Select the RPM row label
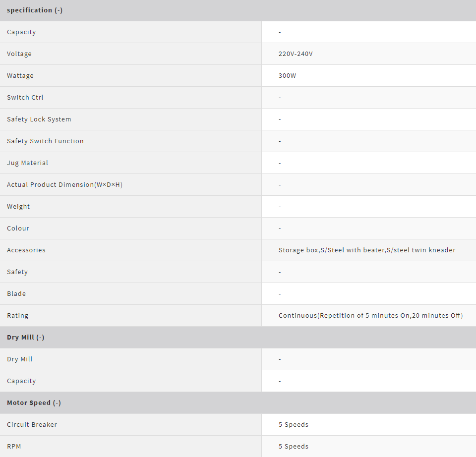Screen dimensions: 476x457 (x=14, y=447)
